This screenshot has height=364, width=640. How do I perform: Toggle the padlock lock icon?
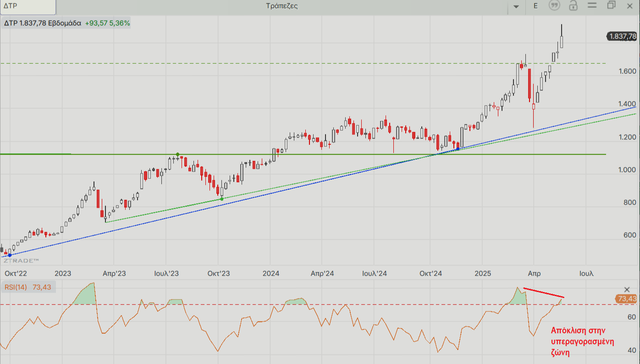[x=573, y=6]
